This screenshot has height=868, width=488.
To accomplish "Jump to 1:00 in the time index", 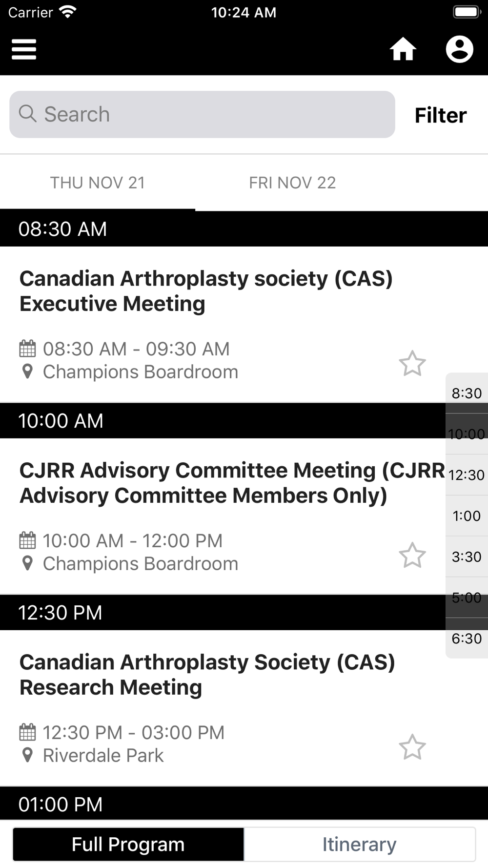I will 467,516.
